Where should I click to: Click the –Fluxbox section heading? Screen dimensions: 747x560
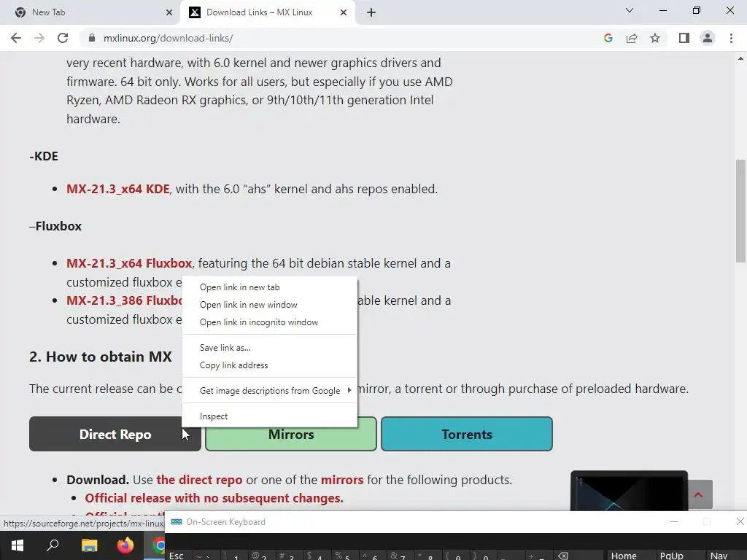[55, 226]
